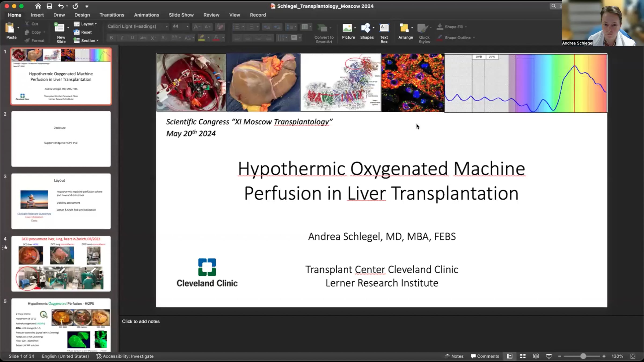Open Reading View from status bar

tap(536, 356)
